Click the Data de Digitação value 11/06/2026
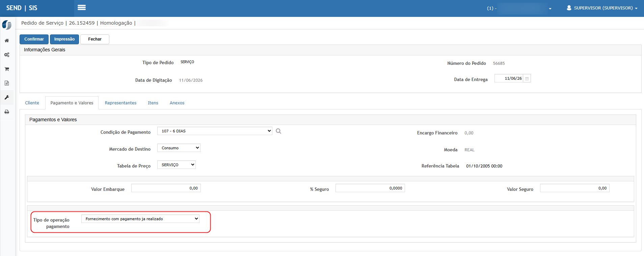The image size is (644, 256). 191,80
